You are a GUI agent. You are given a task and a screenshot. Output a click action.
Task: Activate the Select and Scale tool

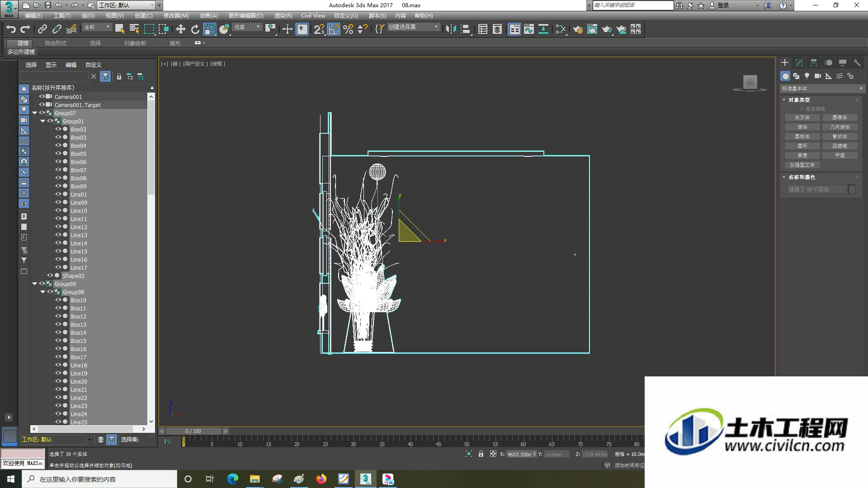[x=210, y=29]
